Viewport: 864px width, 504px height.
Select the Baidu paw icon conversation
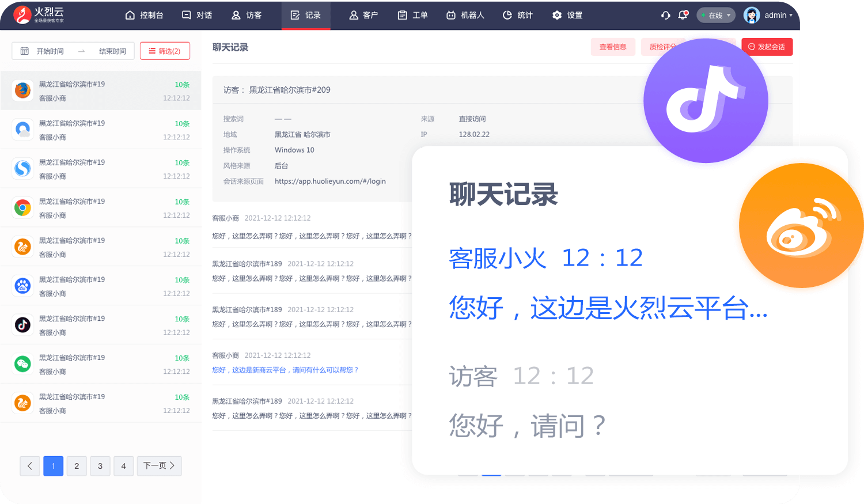click(x=101, y=286)
